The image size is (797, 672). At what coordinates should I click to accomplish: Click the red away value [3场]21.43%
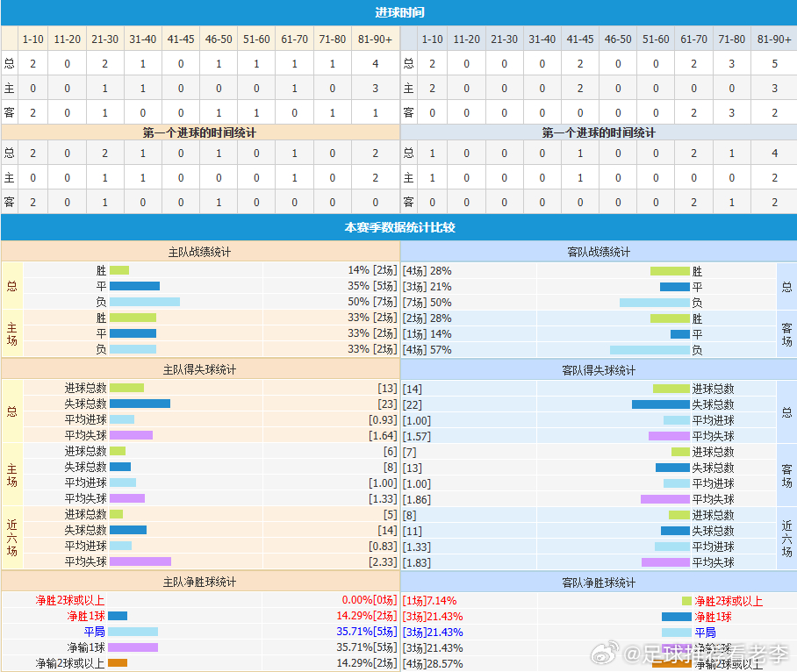tap(433, 616)
